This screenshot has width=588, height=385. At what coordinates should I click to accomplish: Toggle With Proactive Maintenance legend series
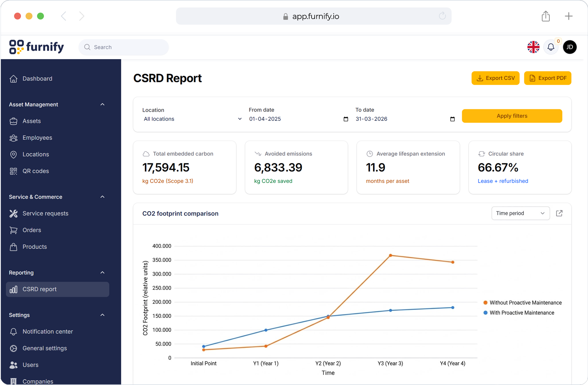(x=519, y=313)
